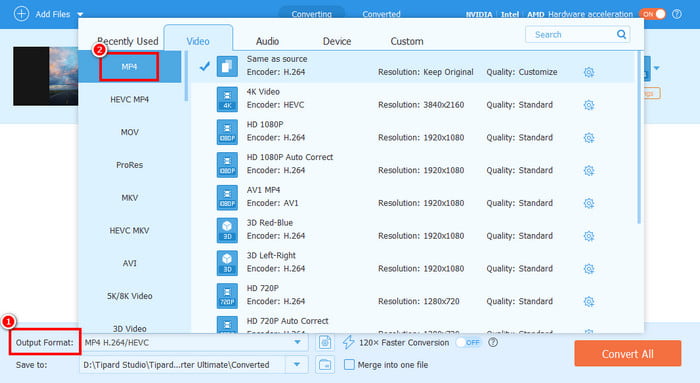Select the Custom tab
Screen dimensions: 700x383
[407, 41]
